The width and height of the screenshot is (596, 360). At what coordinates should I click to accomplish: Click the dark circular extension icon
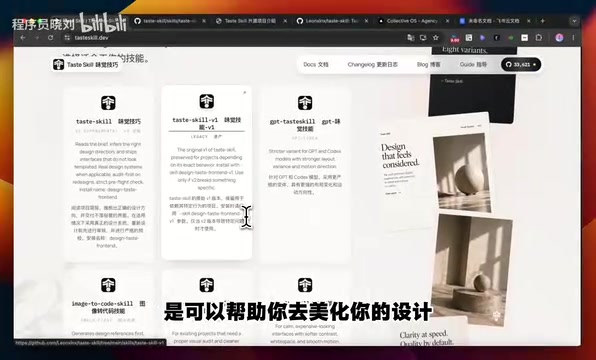pyautogui.click(x=496, y=38)
